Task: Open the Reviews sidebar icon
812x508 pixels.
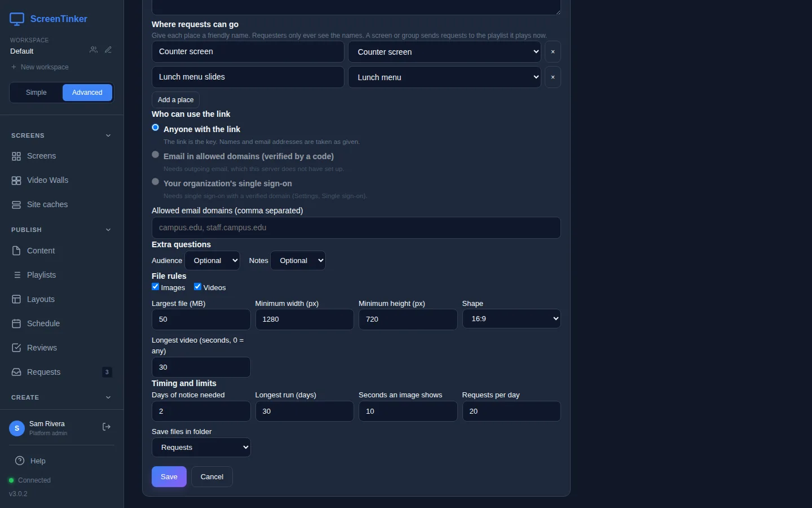Action: coord(16,348)
